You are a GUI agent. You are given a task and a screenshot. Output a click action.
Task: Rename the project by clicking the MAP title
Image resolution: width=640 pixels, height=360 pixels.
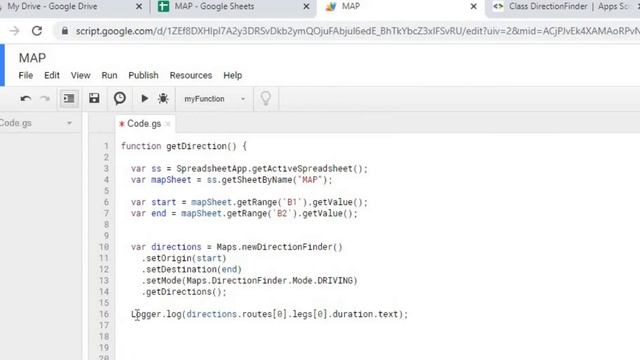[x=32, y=58]
